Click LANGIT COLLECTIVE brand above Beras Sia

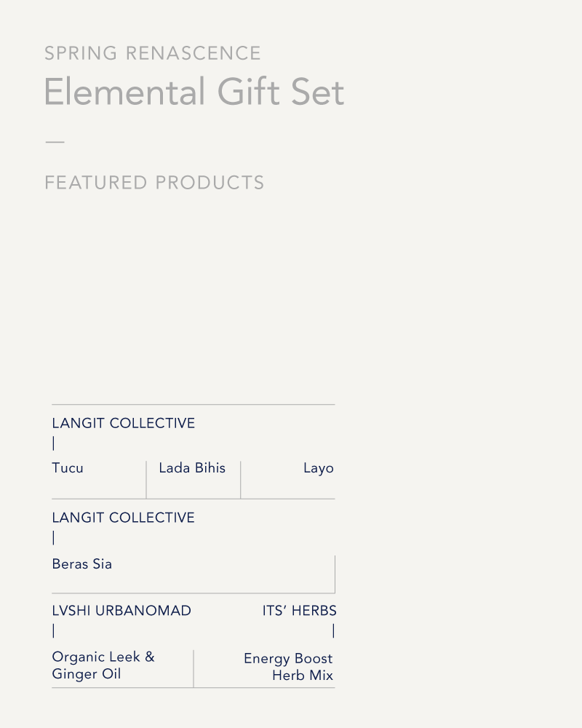point(124,517)
